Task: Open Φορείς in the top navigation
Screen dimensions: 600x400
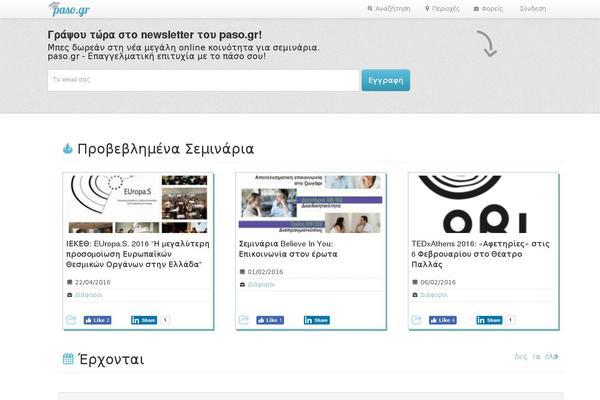Action: click(x=488, y=8)
